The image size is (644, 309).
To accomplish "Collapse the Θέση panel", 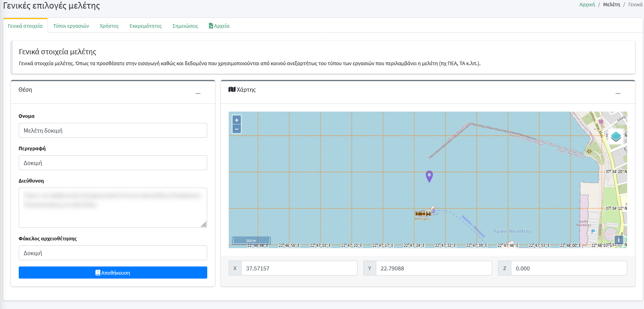I will coord(198,94).
